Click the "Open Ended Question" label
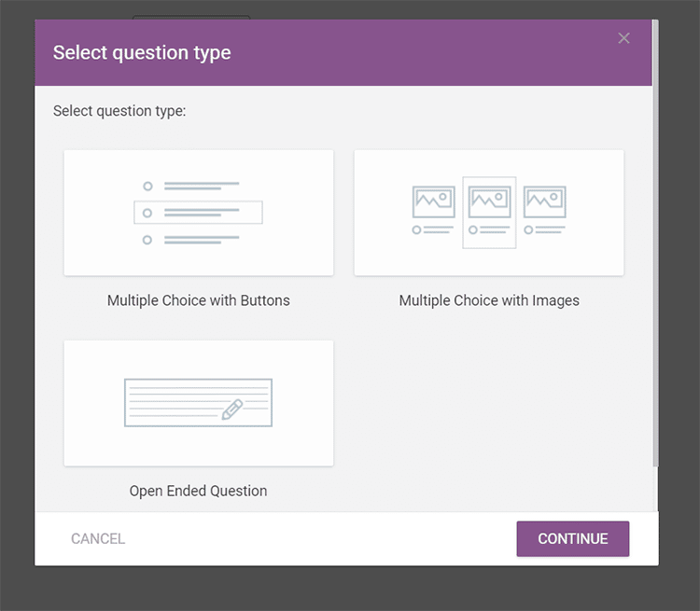 pyautogui.click(x=199, y=491)
